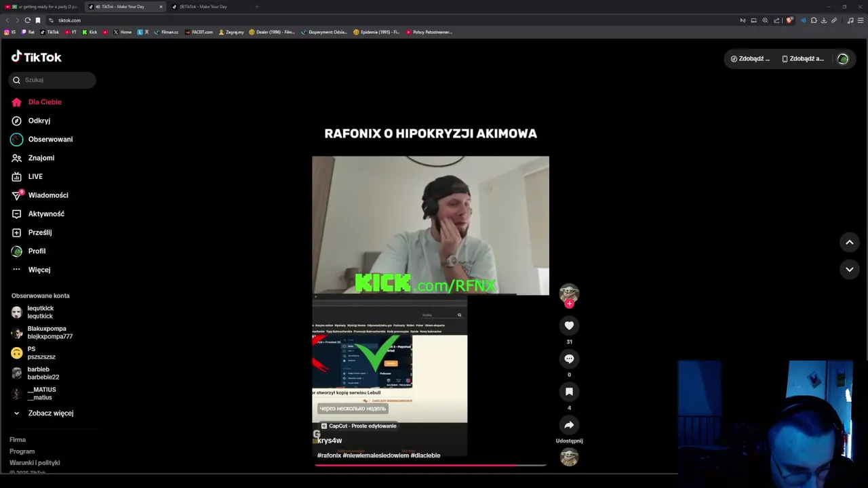
Task: Follow creator with red plus badge
Action: click(569, 304)
